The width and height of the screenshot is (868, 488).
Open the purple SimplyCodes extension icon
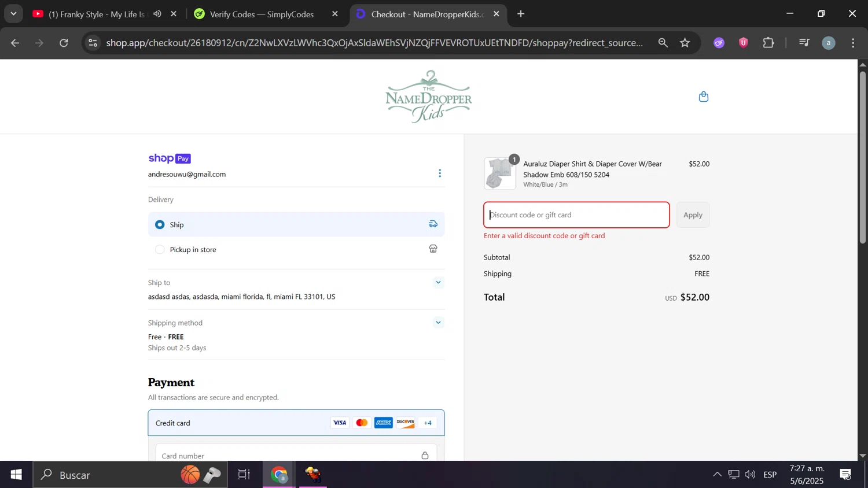[719, 43]
